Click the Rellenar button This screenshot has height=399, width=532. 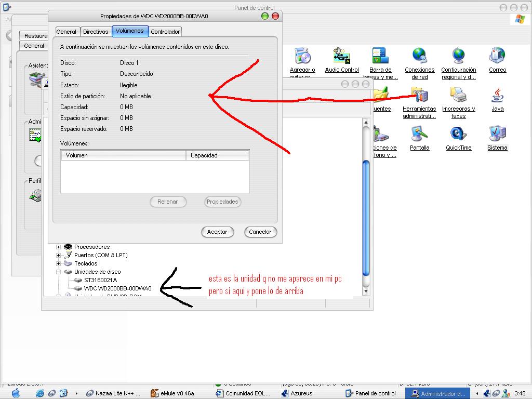168,202
